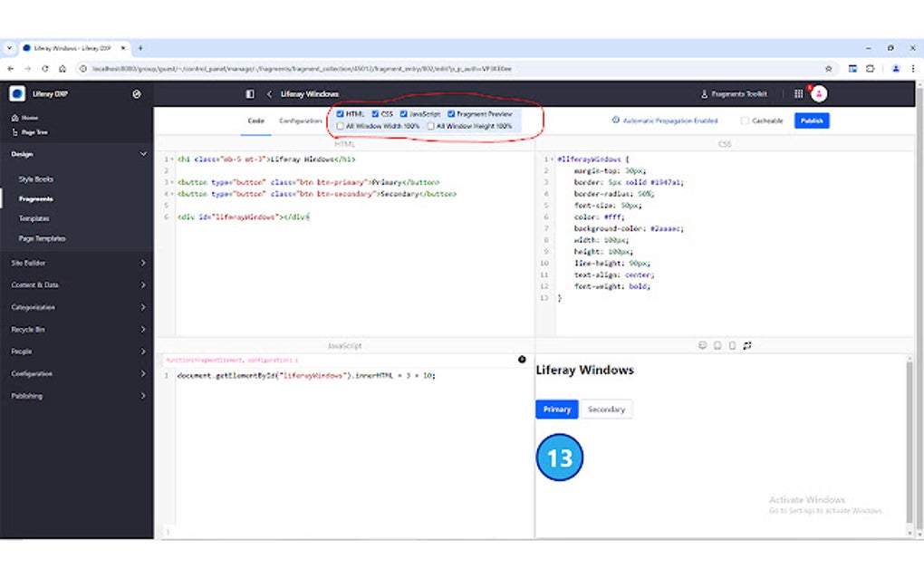The width and height of the screenshot is (924, 578).
Task: Switch preview to tablet view icon
Action: (x=717, y=345)
